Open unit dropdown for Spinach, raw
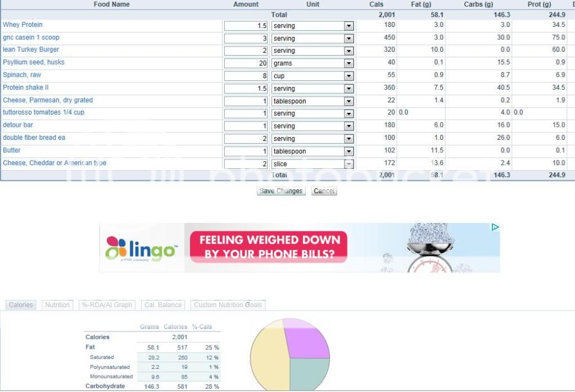The image size is (575, 392). click(x=349, y=76)
